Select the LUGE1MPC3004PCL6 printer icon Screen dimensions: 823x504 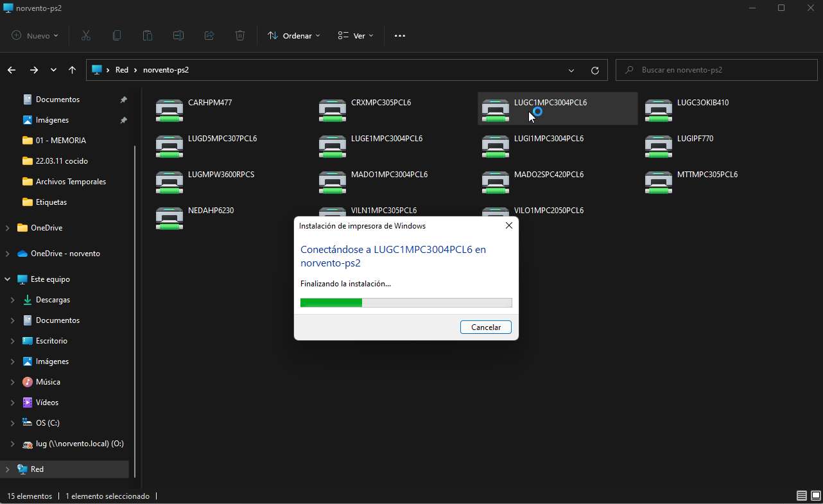[333, 146]
